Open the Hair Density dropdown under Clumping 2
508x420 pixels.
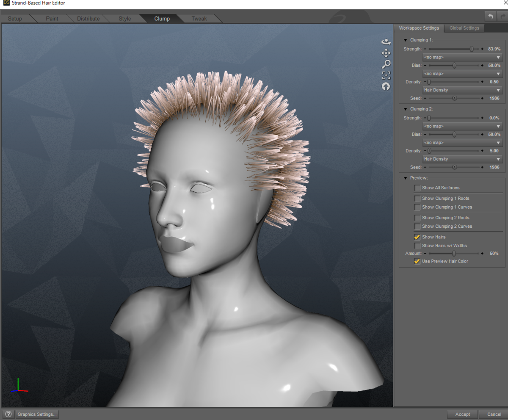[x=462, y=159]
